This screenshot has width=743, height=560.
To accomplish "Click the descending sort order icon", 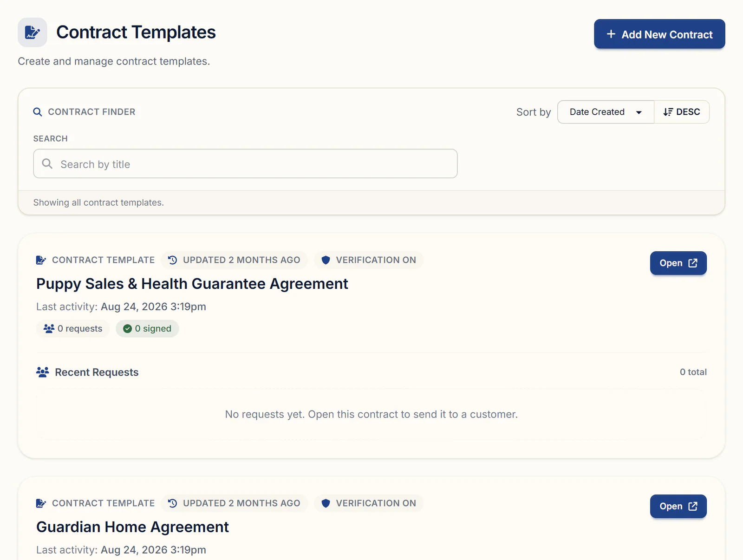I will (x=668, y=112).
